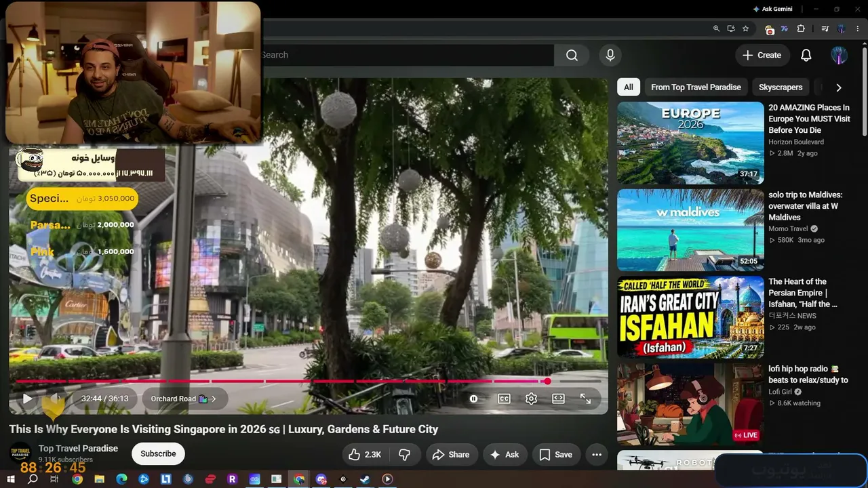Switch the player to theater mode
Screen dimensions: 868x488
tap(558, 399)
